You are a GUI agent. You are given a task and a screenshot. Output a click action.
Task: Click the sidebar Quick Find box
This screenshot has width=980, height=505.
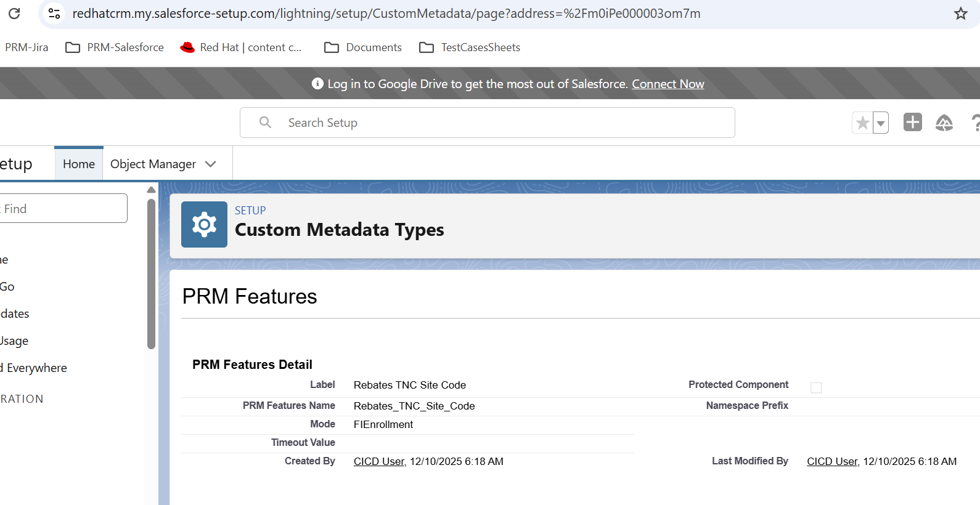(x=62, y=209)
